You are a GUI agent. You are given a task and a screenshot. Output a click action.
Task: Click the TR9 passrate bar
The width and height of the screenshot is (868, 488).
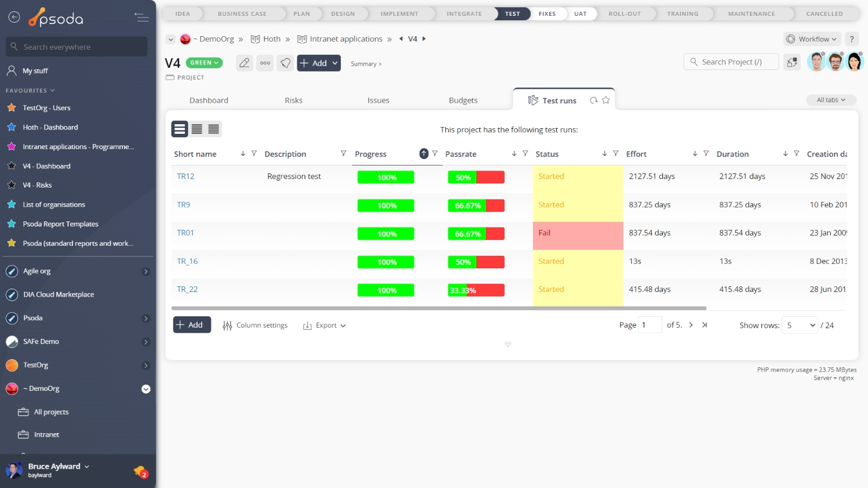pyautogui.click(x=476, y=206)
